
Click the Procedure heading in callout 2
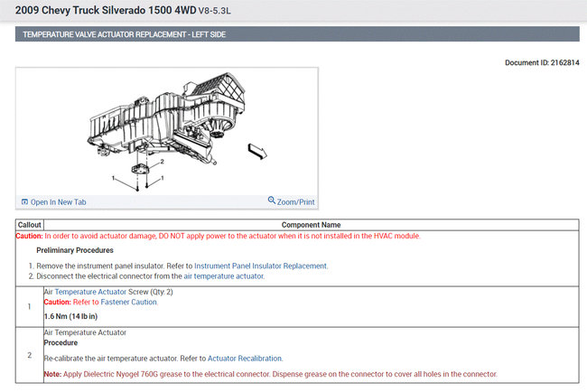tap(61, 342)
